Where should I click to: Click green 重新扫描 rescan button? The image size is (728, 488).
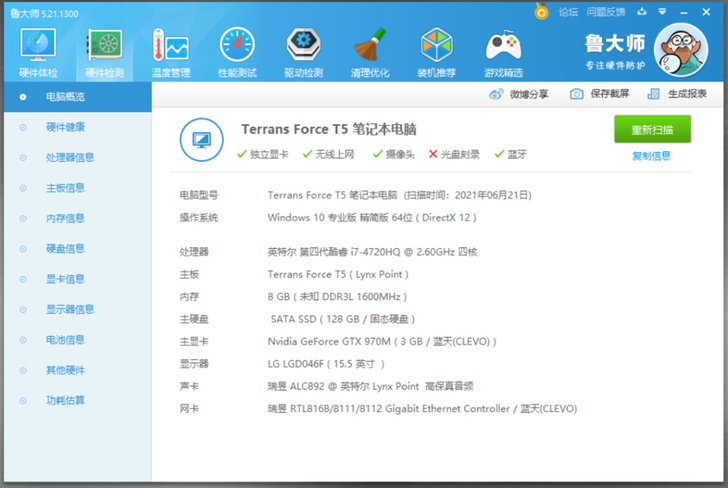[652, 130]
